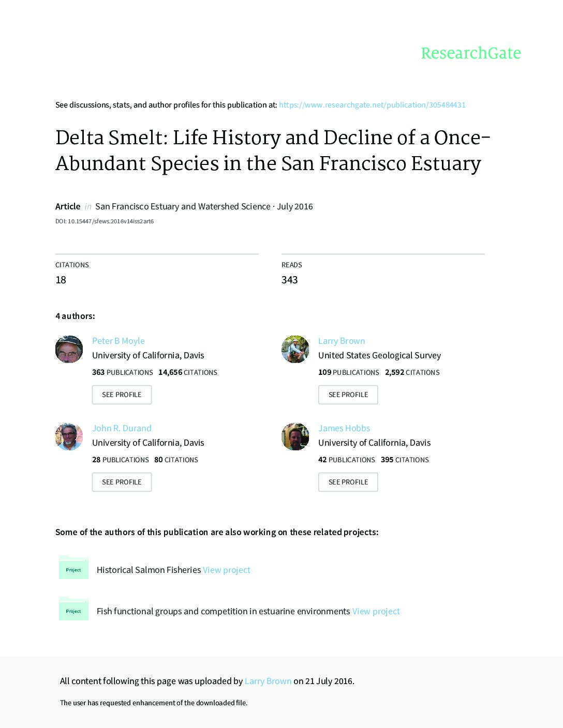Click Larry Brown's profile photo

295,350
